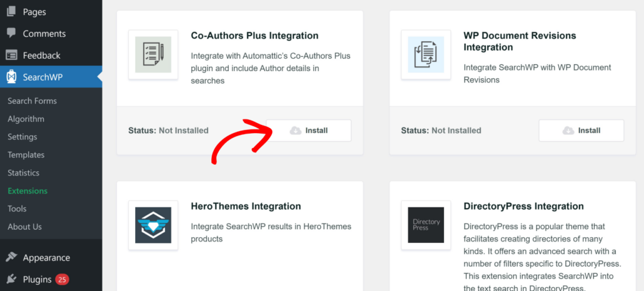Viewport: 644px width, 291px height.
Task: Go to Search Forms submenu
Action: coord(32,101)
